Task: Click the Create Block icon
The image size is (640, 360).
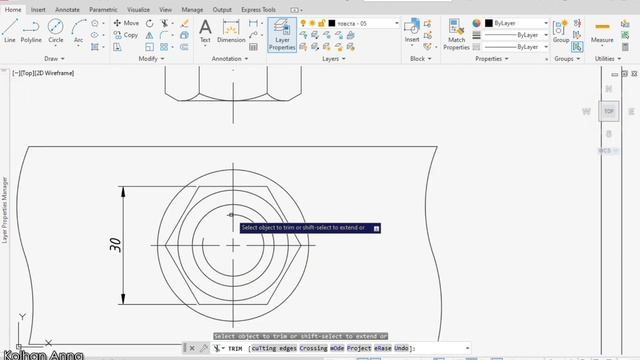Action: [x=428, y=24]
